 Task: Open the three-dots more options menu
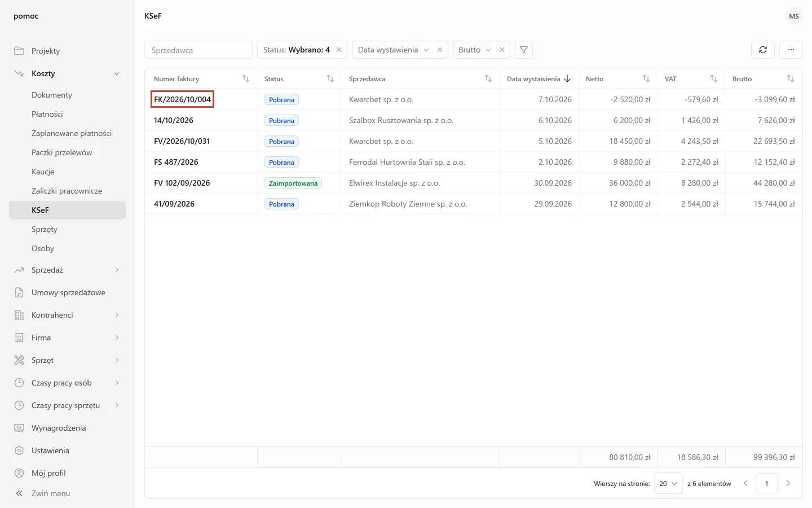coord(791,50)
